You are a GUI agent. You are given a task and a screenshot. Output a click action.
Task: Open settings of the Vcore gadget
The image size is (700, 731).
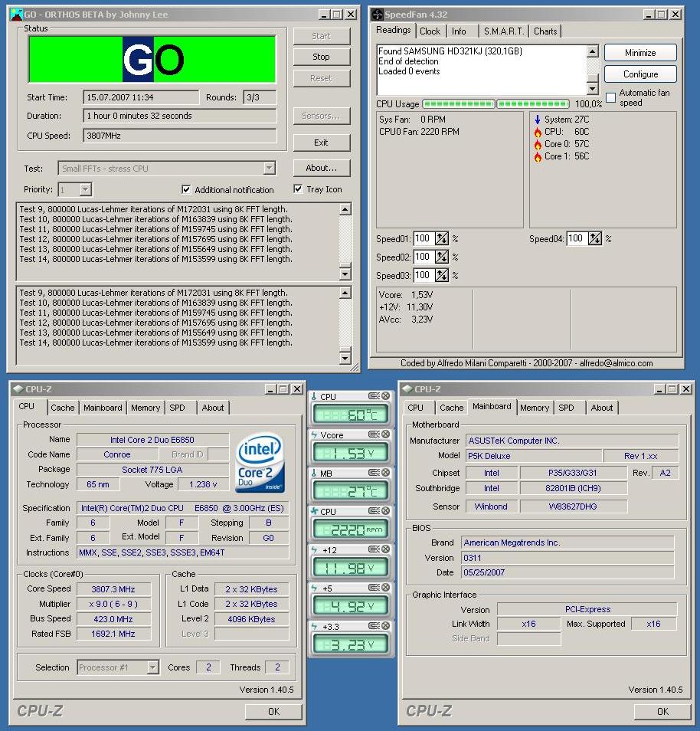[375, 434]
